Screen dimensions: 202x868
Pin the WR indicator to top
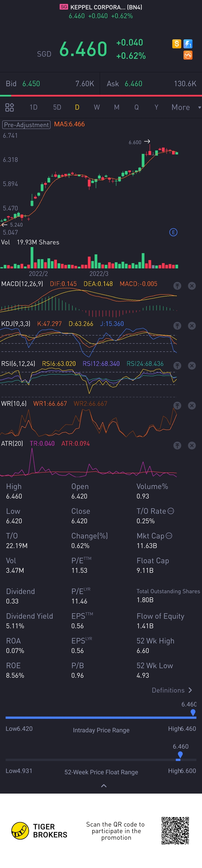177,406
